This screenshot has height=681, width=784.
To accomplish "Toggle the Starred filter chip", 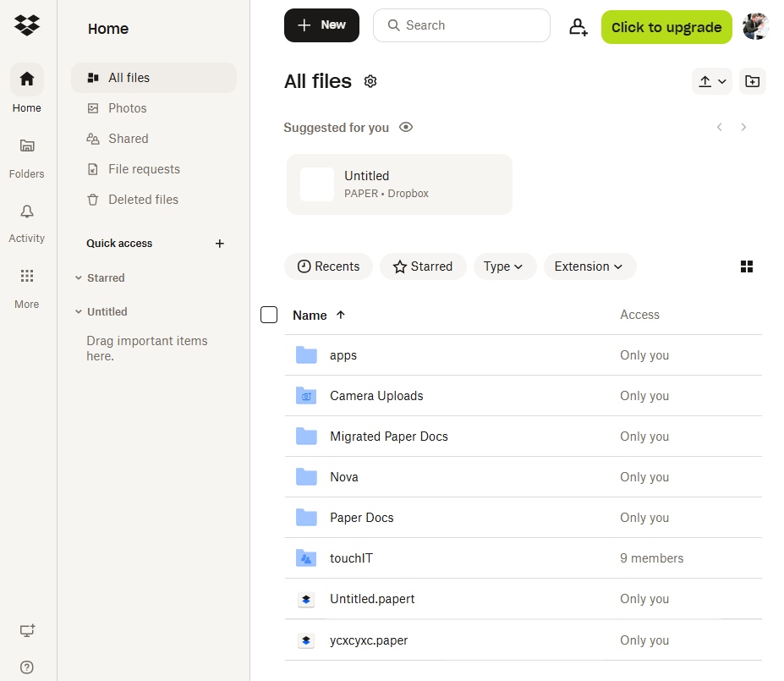I will click(423, 266).
